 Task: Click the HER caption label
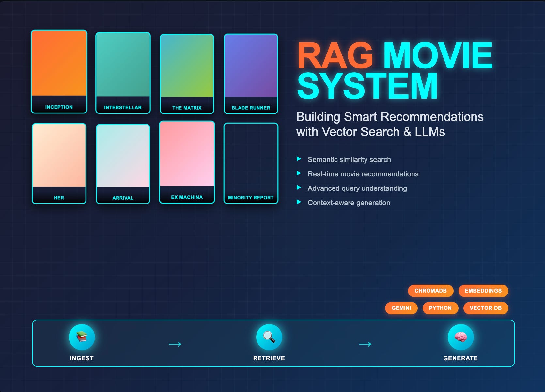(59, 198)
